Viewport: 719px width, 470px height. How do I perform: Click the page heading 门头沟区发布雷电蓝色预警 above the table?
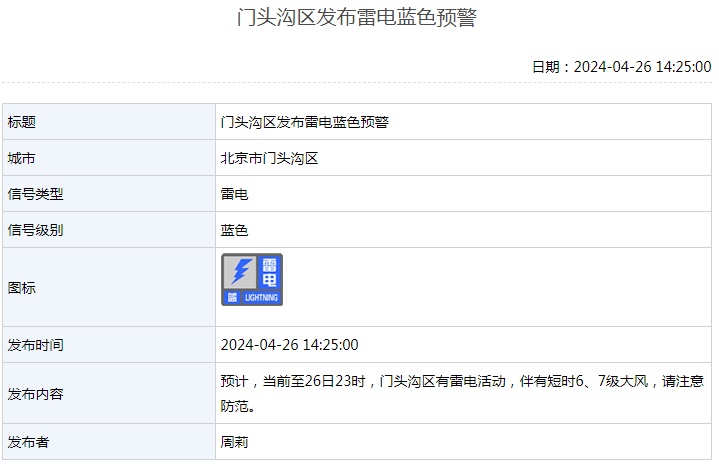click(357, 18)
